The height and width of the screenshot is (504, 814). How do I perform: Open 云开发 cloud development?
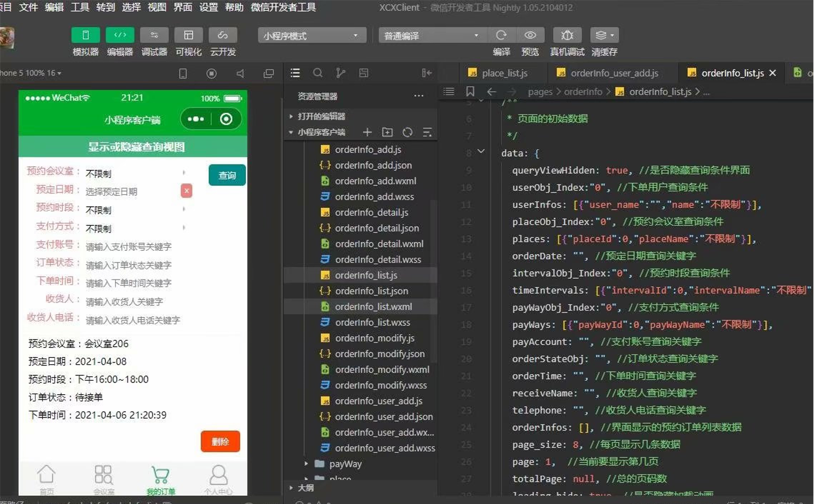(223, 35)
